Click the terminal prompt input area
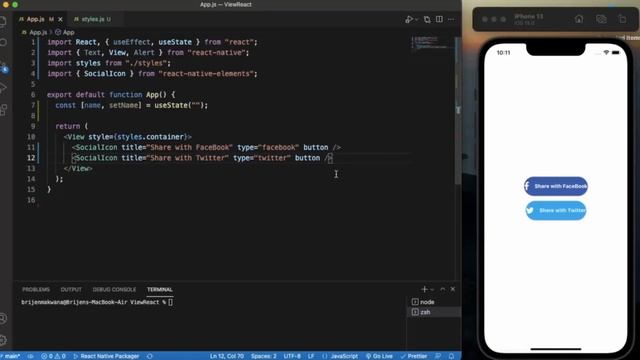 click(x=170, y=302)
